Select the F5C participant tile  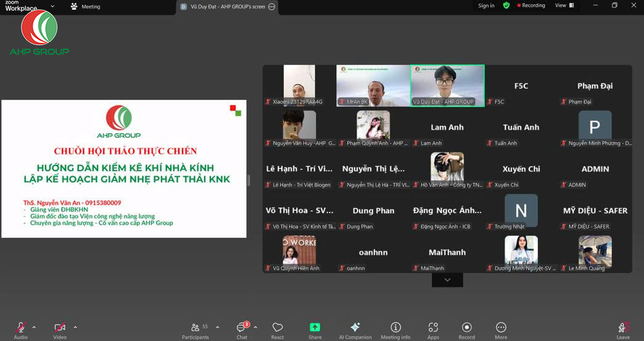pyautogui.click(x=521, y=85)
